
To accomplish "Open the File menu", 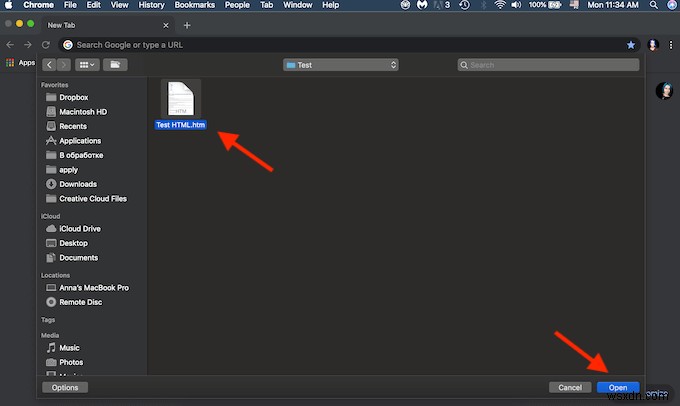I will (x=70, y=5).
